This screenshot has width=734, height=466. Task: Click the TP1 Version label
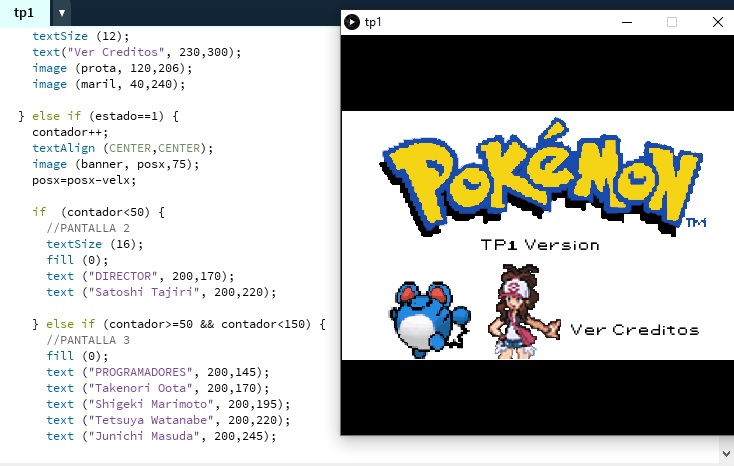(x=540, y=245)
